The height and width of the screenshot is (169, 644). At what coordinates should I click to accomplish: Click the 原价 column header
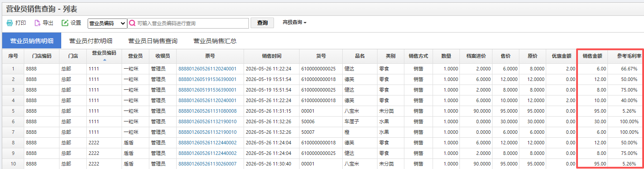[532, 56]
